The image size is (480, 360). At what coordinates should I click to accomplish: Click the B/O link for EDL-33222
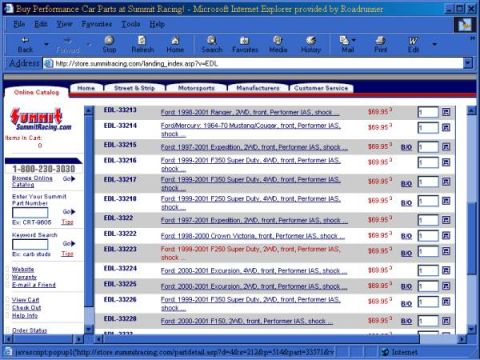(406, 236)
